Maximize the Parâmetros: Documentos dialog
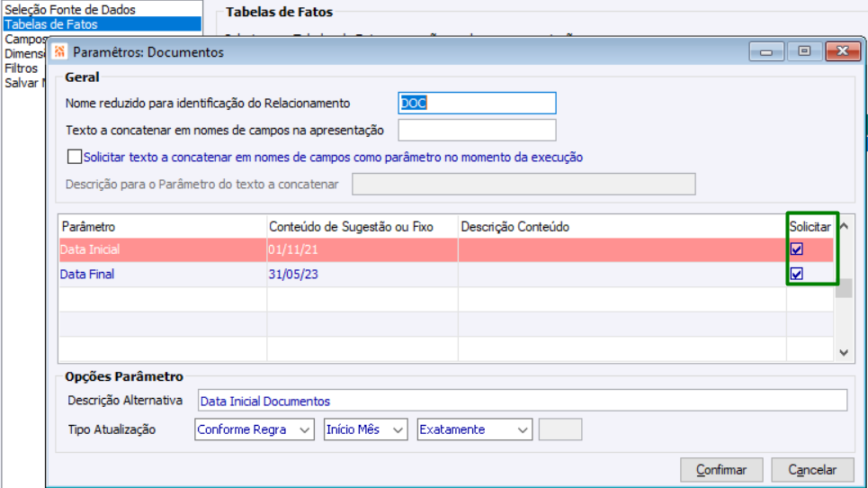 [804, 51]
